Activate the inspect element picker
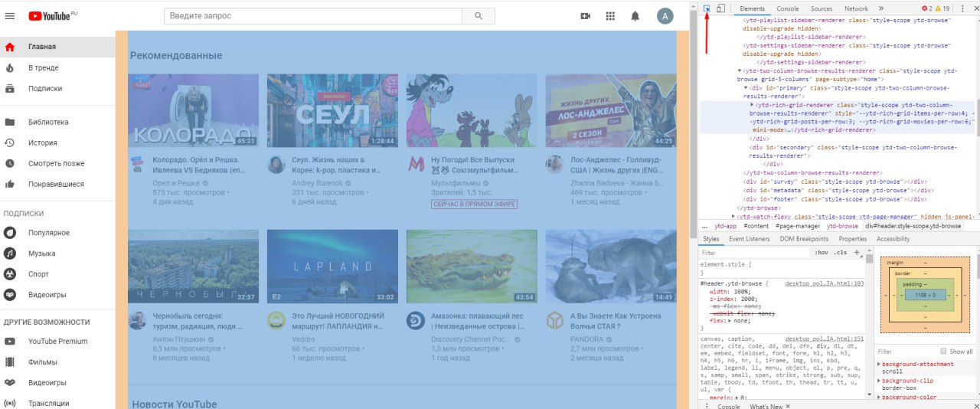 tap(707, 8)
